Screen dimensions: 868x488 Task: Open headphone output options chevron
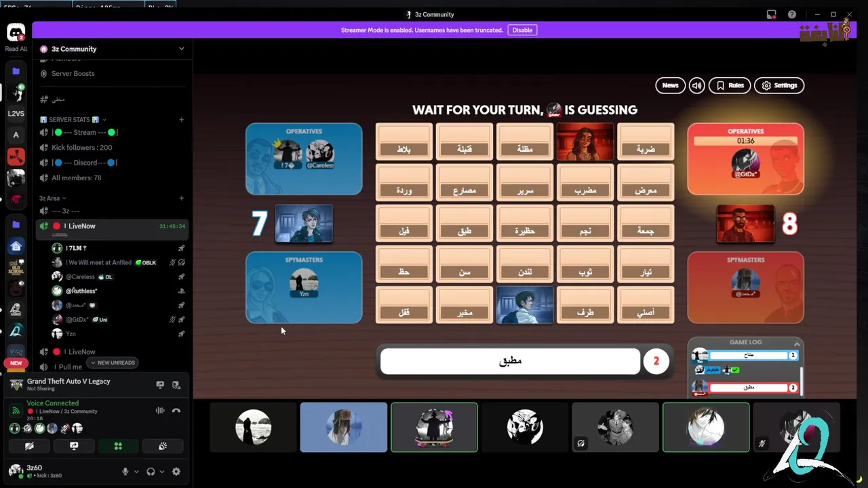point(161,472)
